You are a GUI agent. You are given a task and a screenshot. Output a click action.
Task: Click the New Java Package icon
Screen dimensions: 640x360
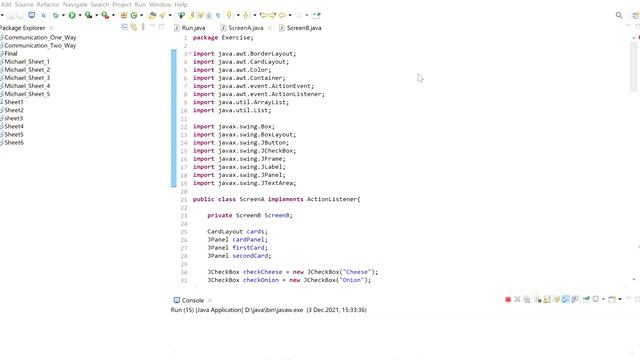point(124,15)
